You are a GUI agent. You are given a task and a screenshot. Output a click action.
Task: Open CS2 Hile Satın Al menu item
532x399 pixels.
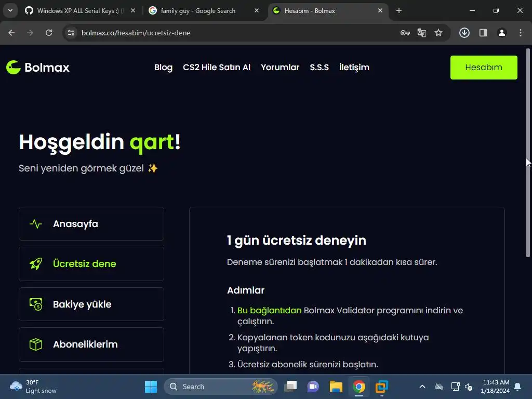217,67
